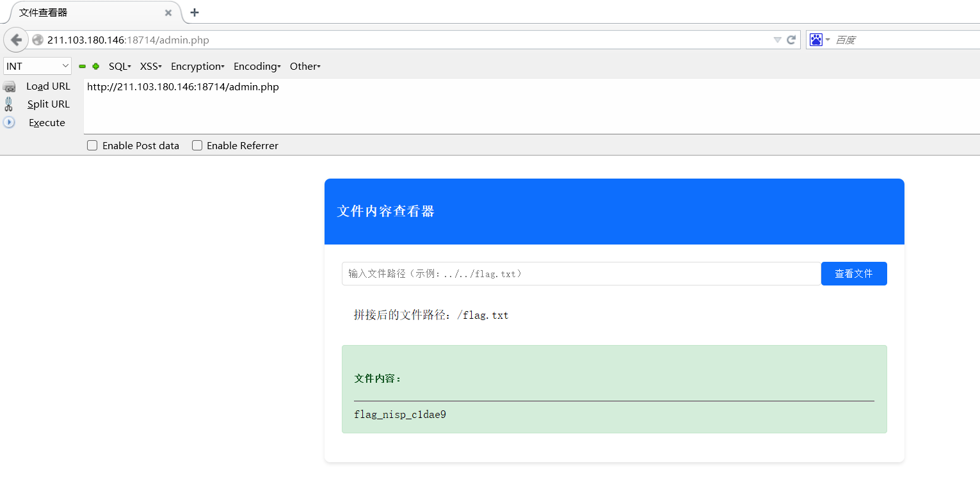Open the SQL menu
Screen dimensions: 980x498
120,66
